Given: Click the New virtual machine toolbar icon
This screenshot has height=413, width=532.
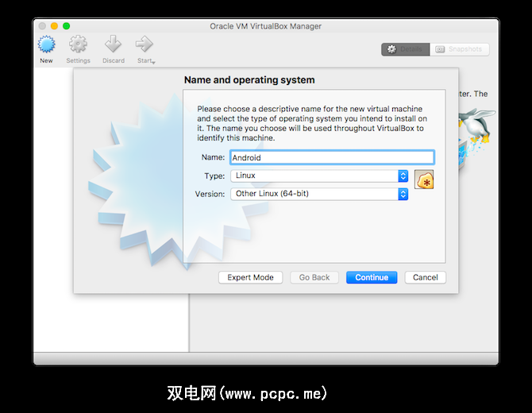Looking at the screenshot, I should [47, 44].
